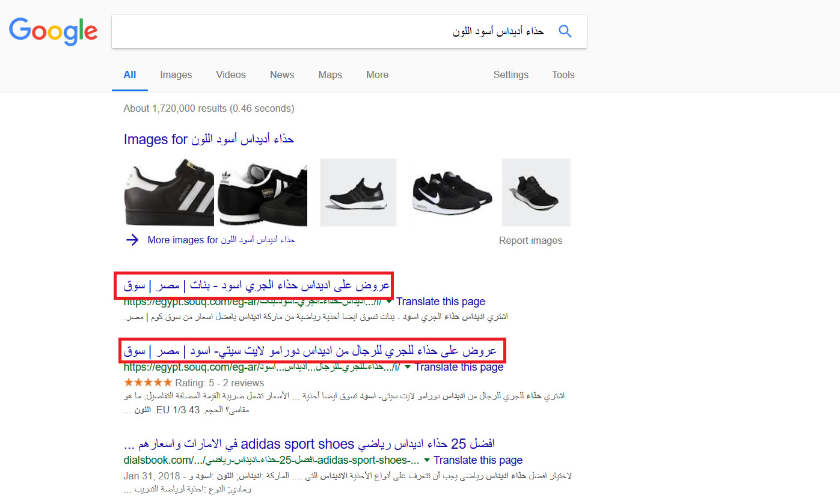The height and width of the screenshot is (504, 840).
Task: Open the shoe thumbnail showing Adidas trefoil tongue
Action: (262, 192)
